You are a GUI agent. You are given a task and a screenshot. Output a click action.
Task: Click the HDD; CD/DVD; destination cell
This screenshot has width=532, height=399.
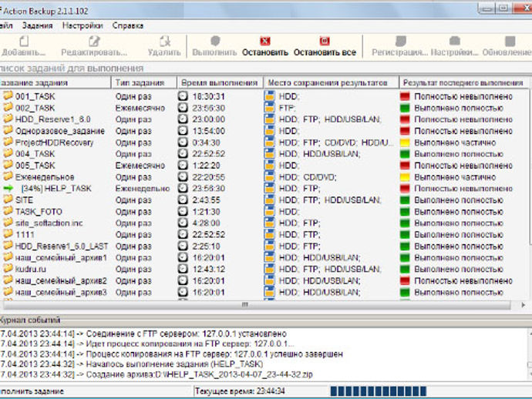tap(308, 177)
